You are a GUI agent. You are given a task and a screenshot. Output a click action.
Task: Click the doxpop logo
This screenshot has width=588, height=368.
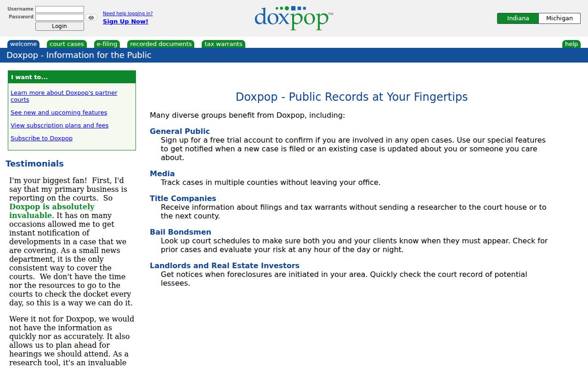pos(294,18)
